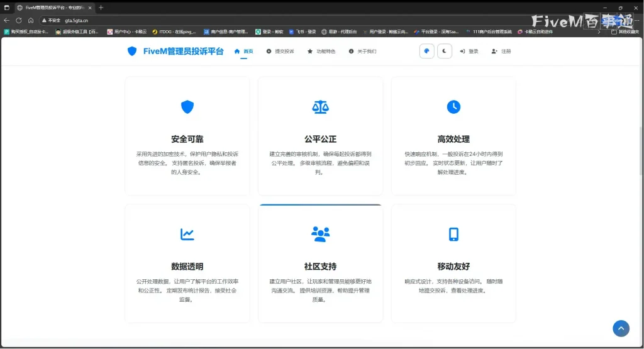
Task: Click the users group icon above 社区支持
Action: point(320,235)
